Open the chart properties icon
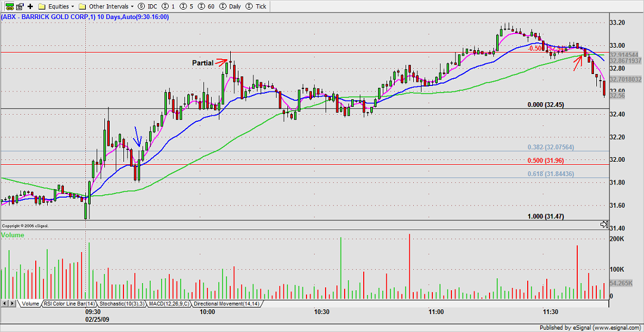This screenshot has height=332, width=644. click(x=20, y=6)
